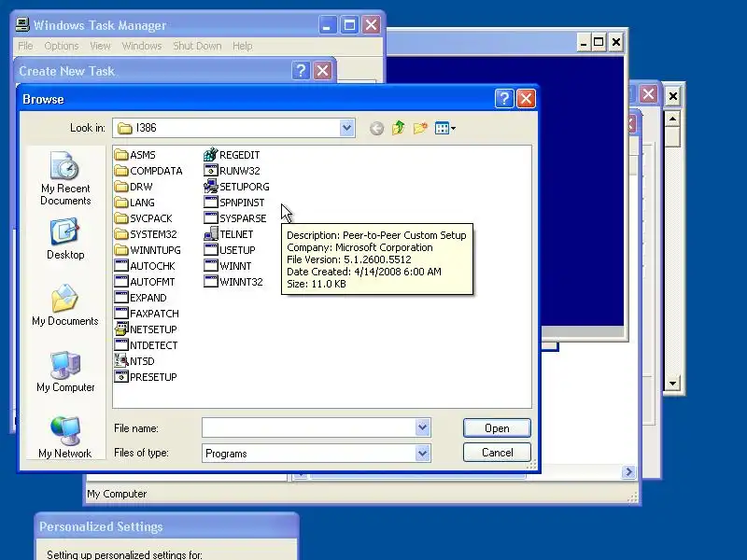Screen dimensions: 747x560
Task: Select the SYSTEM32 folder
Action: click(x=146, y=234)
